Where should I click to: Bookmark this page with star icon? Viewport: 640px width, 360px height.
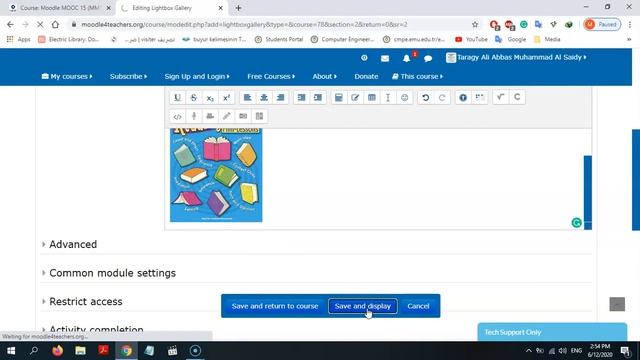tap(475, 24)
